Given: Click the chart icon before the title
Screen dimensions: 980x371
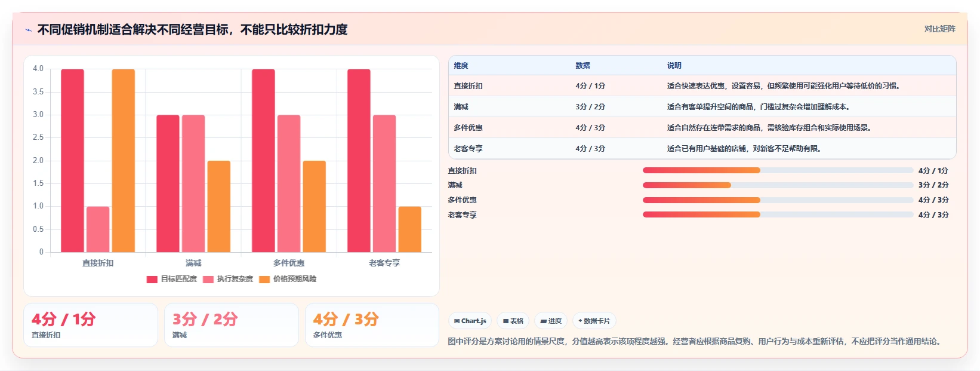Looking at the screenshot, I should (x=29, y=30).
